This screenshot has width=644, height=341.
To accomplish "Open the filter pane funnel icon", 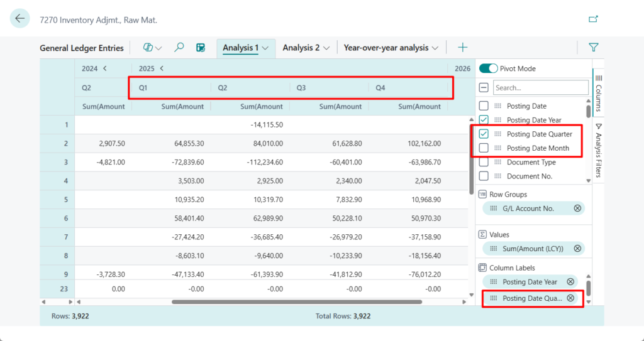I will 593,48.
